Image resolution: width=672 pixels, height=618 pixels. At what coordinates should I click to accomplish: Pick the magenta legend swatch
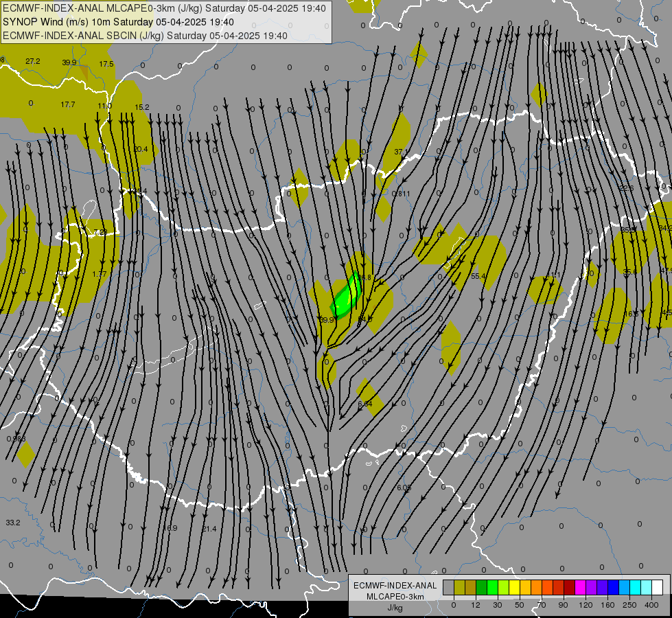[580, 588]
